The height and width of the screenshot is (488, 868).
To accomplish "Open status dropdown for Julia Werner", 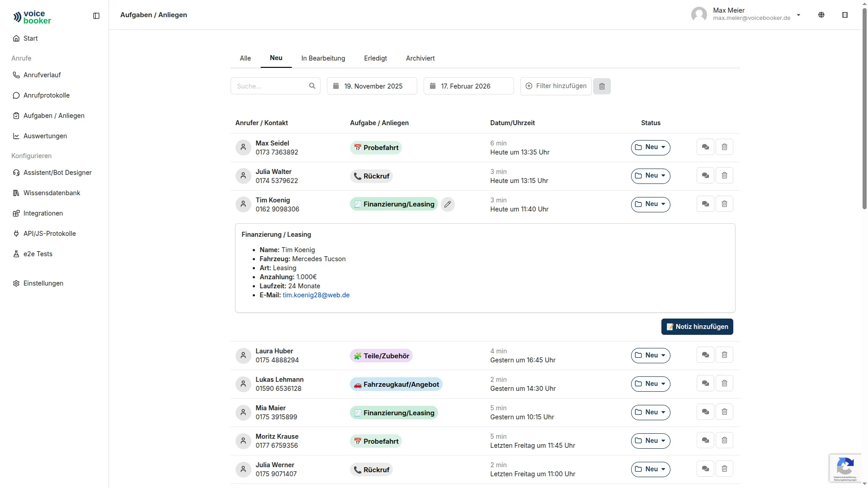I will tap(650, 469).
